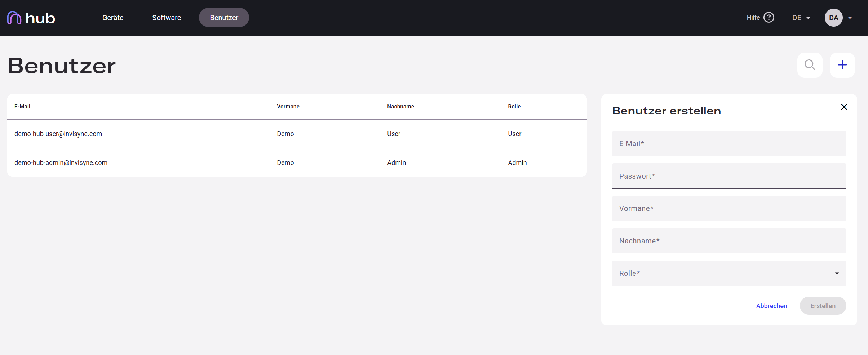
Task: Click the Hilfe text label
Action: point(753,18)
